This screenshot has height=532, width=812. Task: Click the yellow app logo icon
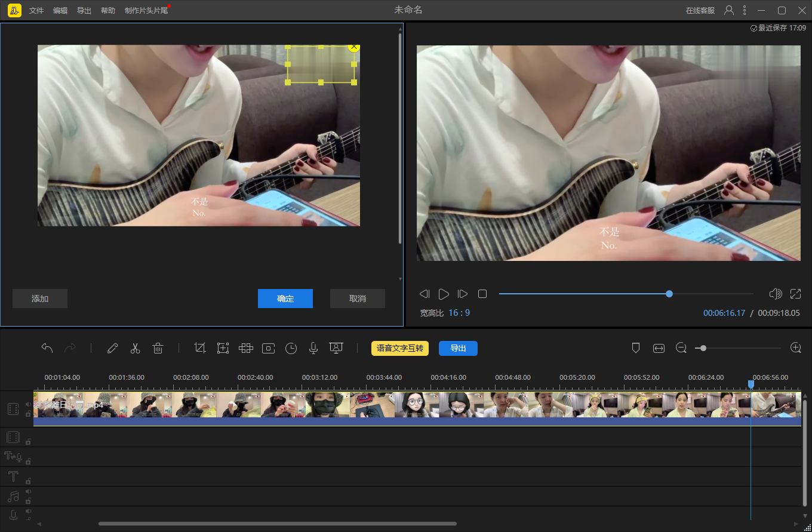tap(14, 10)
